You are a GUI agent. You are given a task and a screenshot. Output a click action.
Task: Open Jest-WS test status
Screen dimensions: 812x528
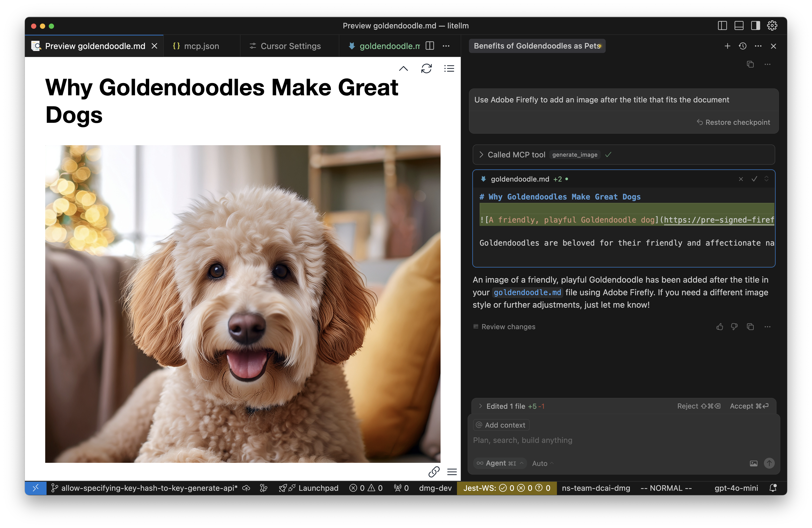507,488
